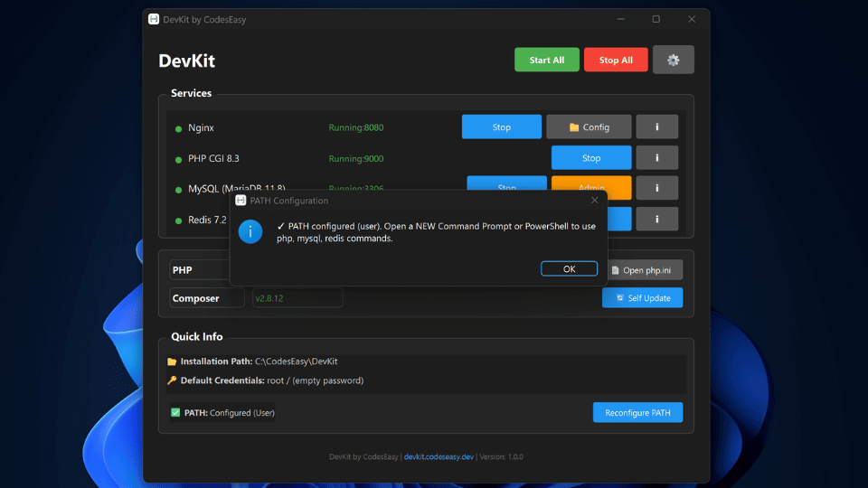Click the PATH Configuration dialog title icon

[x=241, y=201]
